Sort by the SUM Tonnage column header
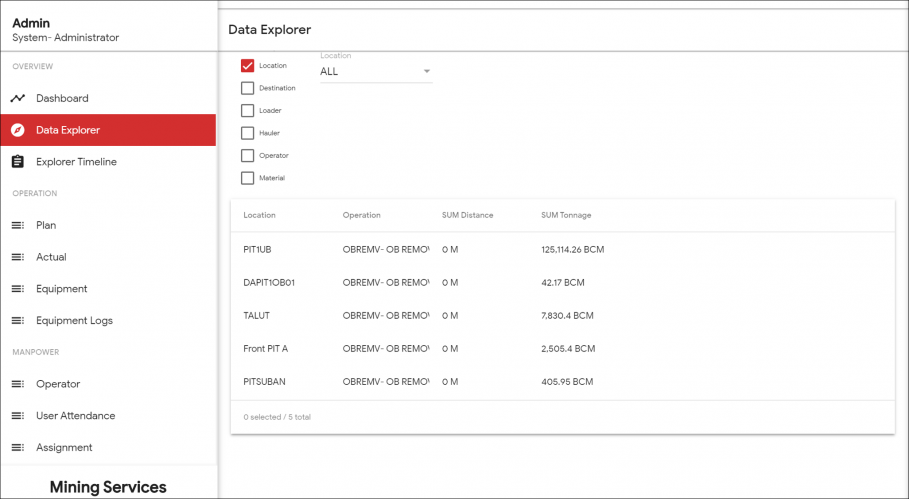The width and height of the screenshot is (909, 499). pyautogui.click(x=566, y=215)
